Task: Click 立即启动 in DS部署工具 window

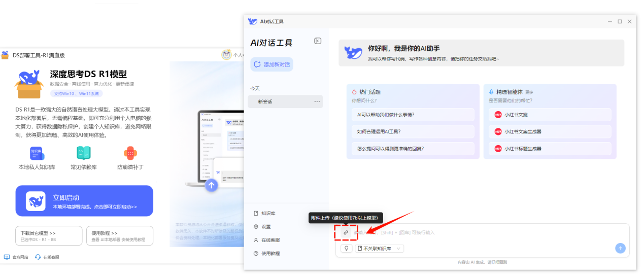Action: tap(84, 201)
